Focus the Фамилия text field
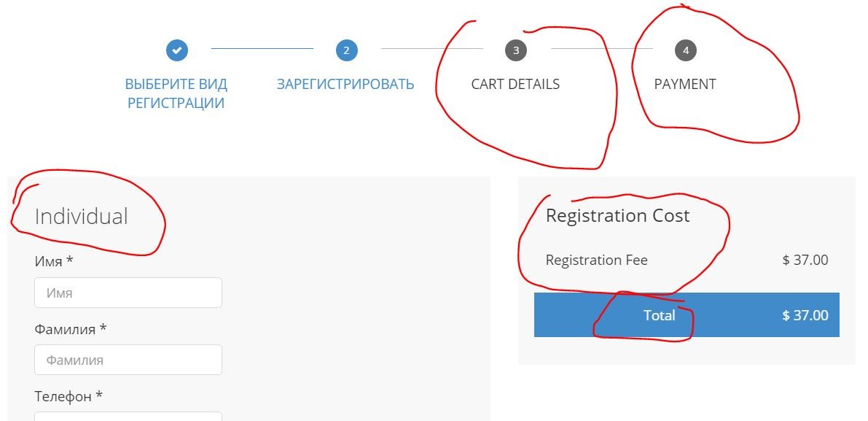The image size is (868, 421). (x=128, y=360)
